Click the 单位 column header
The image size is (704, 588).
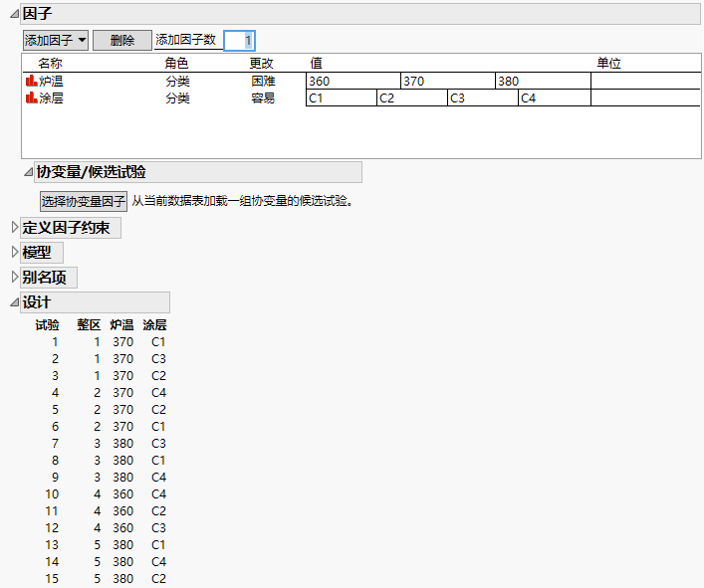tap(608, 64)
